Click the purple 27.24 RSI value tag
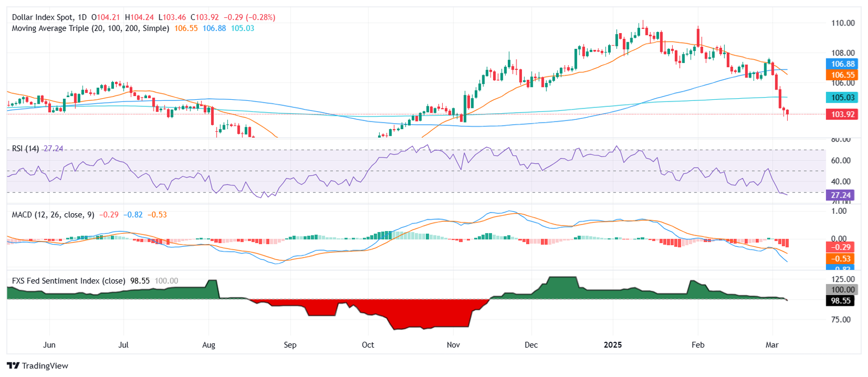868x377 pixels. click(x=840, y=195)
